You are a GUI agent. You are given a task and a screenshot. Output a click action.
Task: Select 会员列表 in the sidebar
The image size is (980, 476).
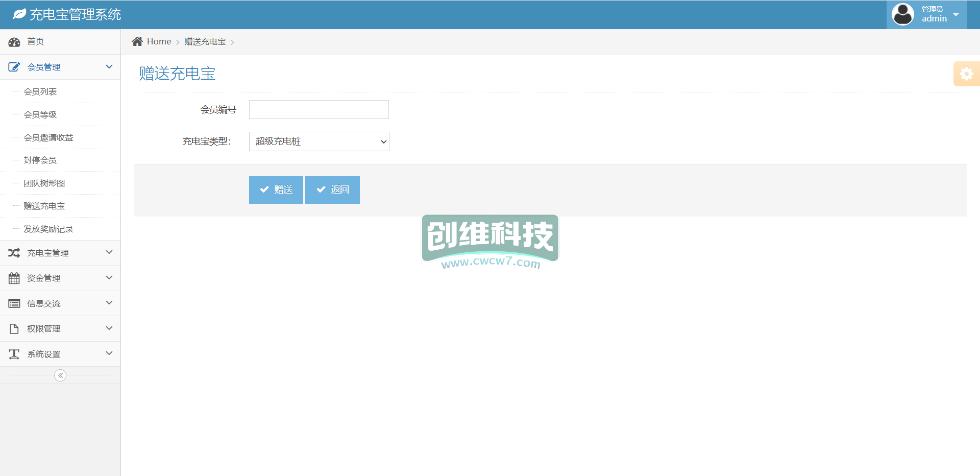pos(40,92)
